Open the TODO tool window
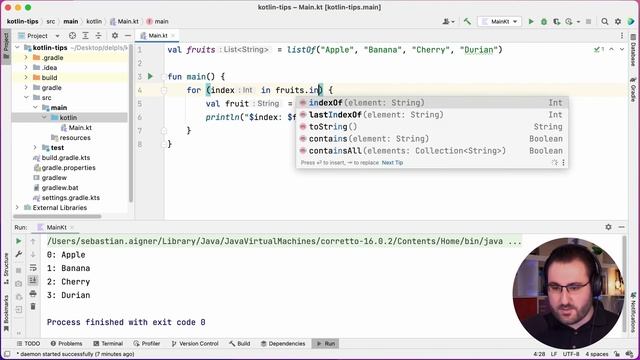The width and height of the screenshot is (640, 360). (x=28, y=344)
